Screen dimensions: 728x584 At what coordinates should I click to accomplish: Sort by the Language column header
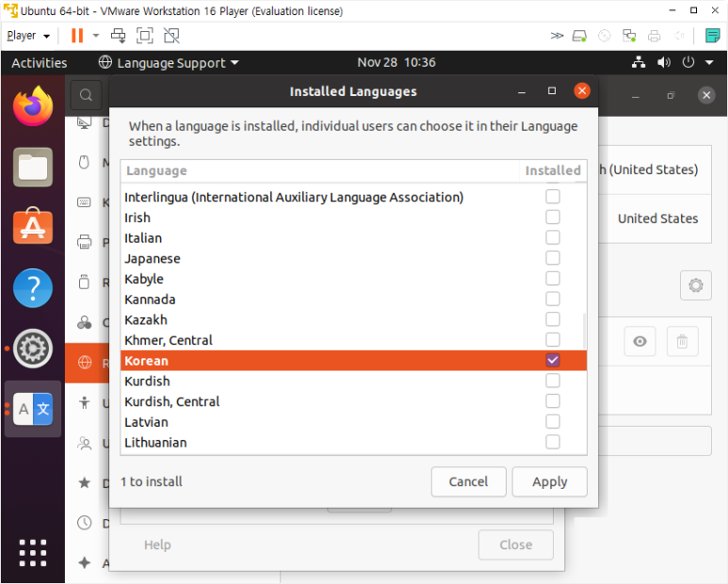click(x=320, y=170)
